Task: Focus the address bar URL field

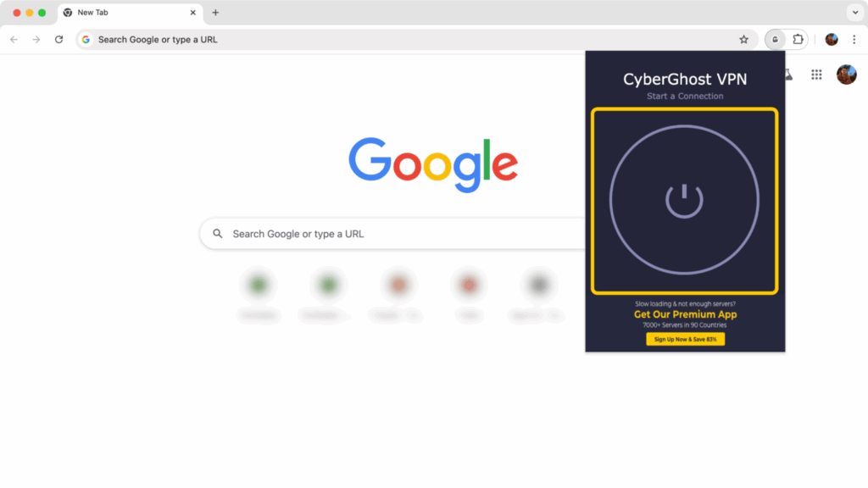Action: click(409, 39)
